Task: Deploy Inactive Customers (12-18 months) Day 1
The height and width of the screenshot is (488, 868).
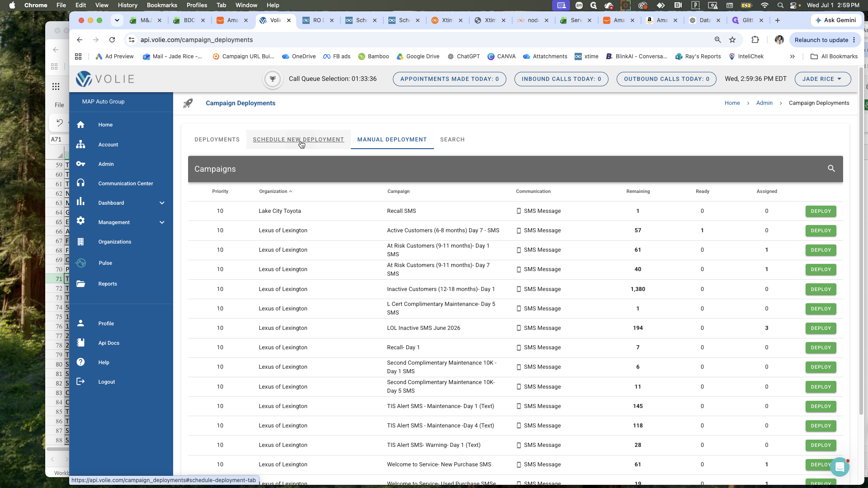Action: [x=821, y=290]
